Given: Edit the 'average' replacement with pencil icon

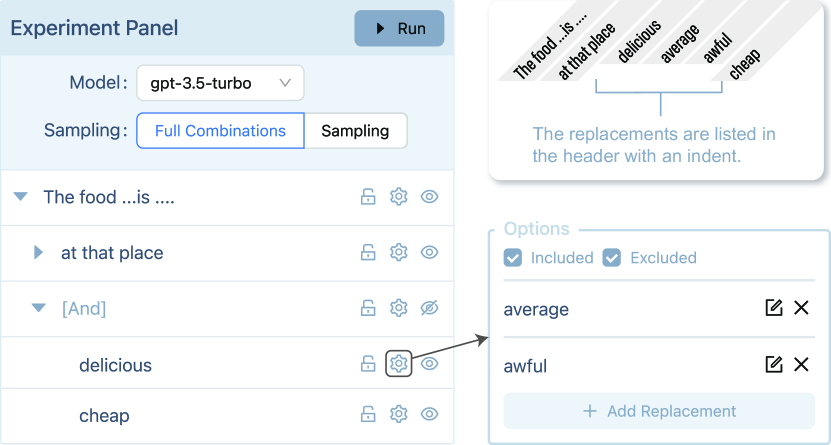Looking at the screenshot, I should 774,307.
